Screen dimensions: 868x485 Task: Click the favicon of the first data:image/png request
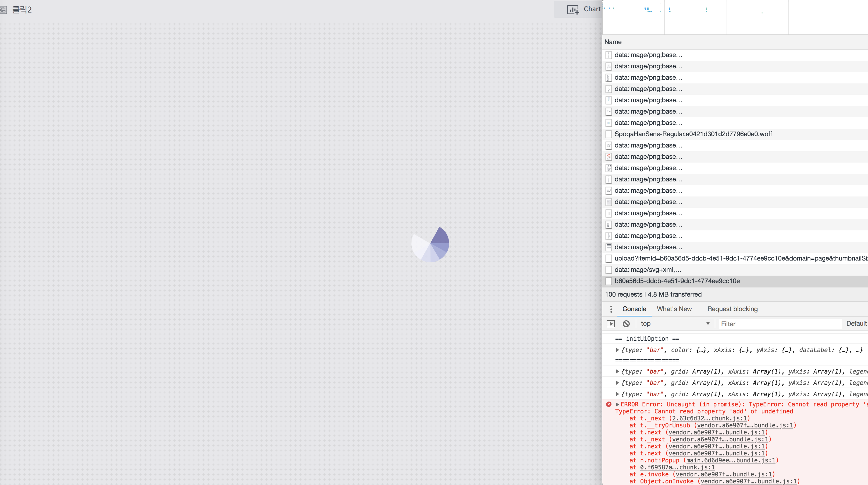click(x=609, y=55)
